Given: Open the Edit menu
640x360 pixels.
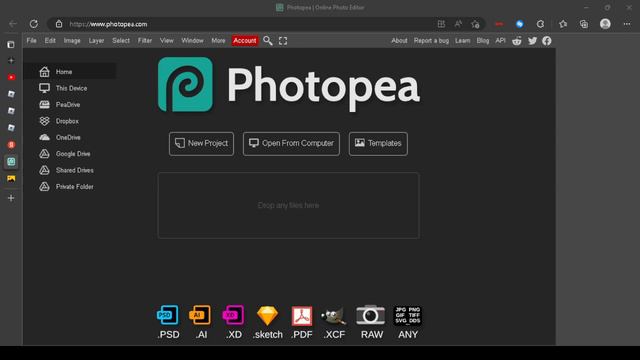Looking at the screenshot, I should click(50, 40).
